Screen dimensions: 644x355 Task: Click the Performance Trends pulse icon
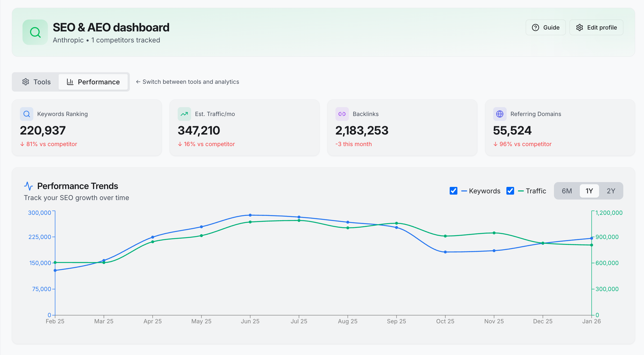[28, 186]
